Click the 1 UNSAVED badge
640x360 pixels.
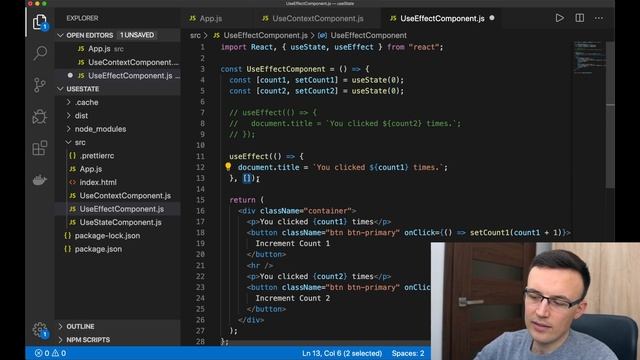pos(137,35)
